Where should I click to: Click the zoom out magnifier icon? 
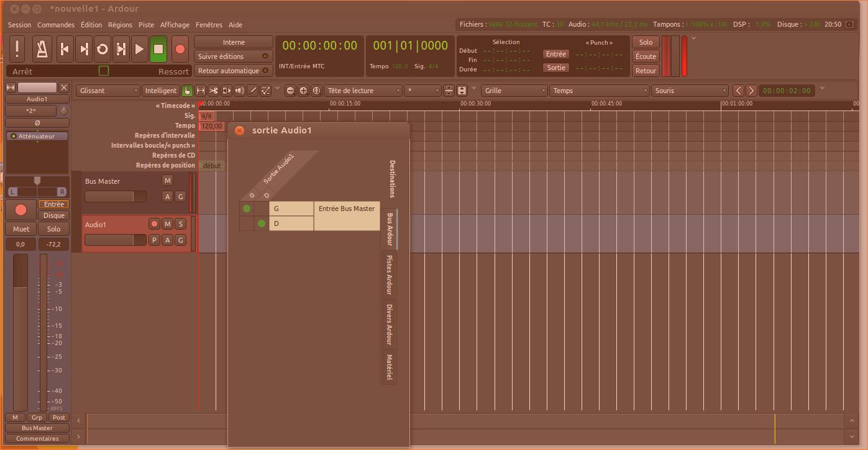coord(290,91)
